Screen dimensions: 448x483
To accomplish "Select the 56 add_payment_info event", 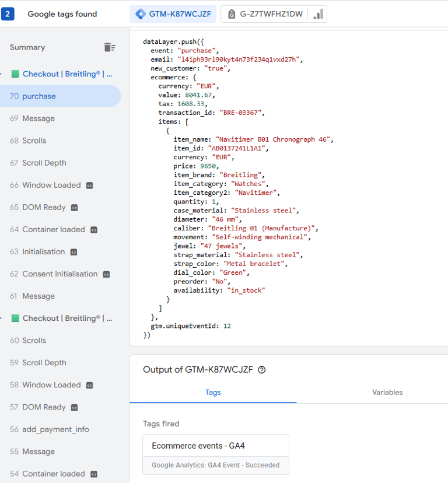I will (x=55, y=429).
